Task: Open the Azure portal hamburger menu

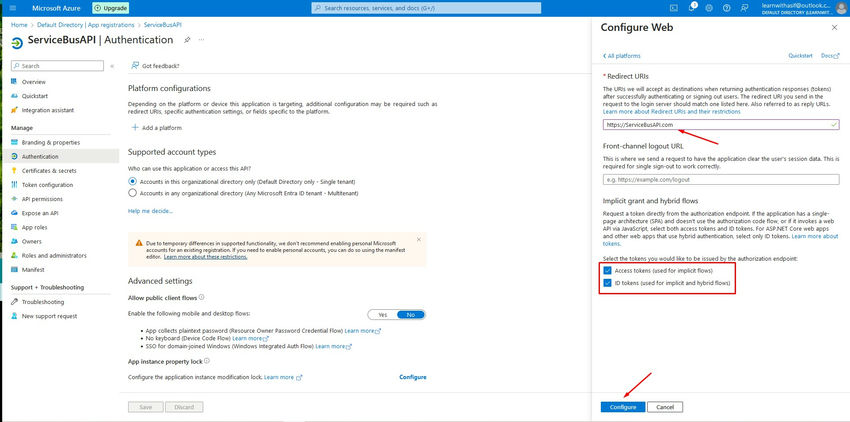Action: tap(9, 7)
